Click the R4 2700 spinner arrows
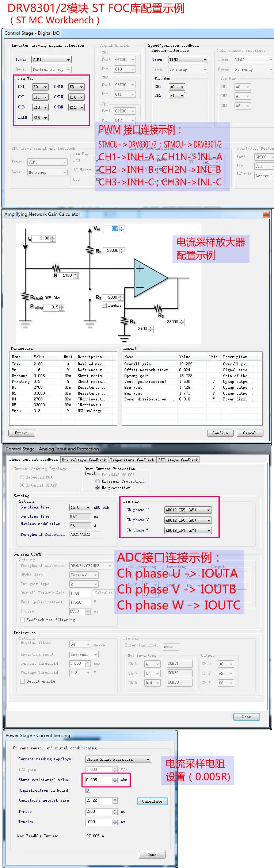This screenshot has width=274, height=868. coord(151,329)
